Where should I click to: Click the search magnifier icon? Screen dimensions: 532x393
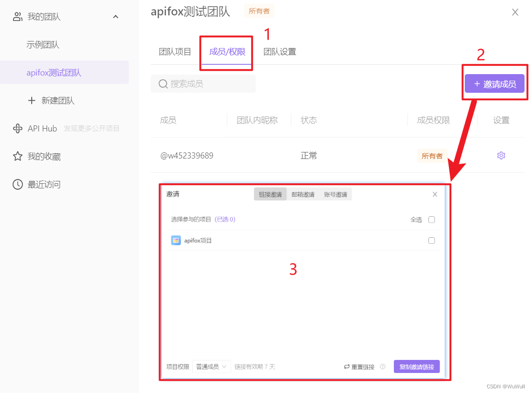[163, 84]
